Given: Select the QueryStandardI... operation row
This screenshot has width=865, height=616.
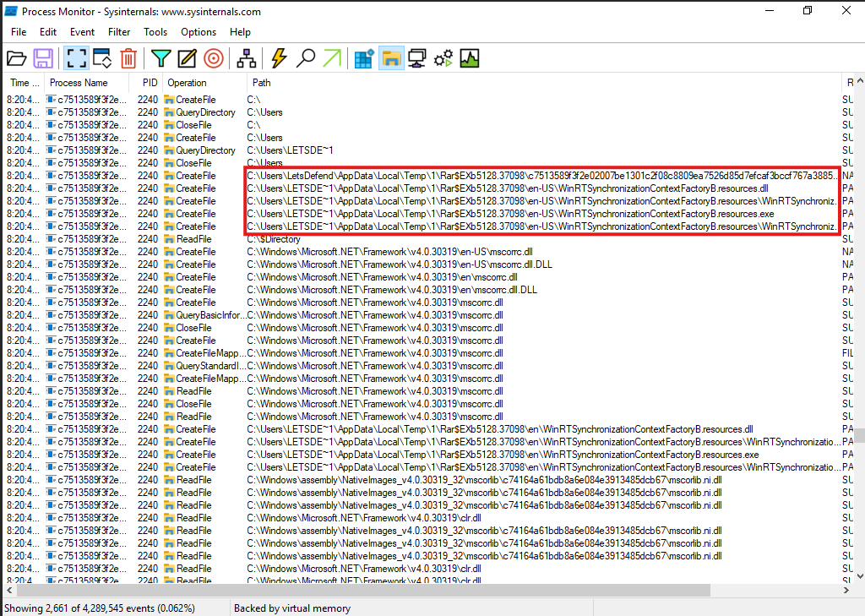Looking at the screenshot, I should 428,366.
